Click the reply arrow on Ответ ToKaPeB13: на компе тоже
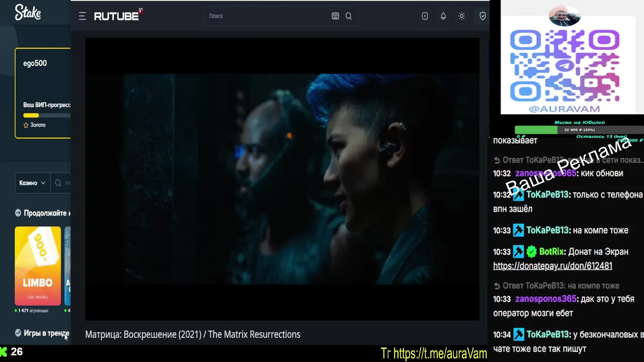The height and width of the screenshot is (362, 644). (497, 286)
